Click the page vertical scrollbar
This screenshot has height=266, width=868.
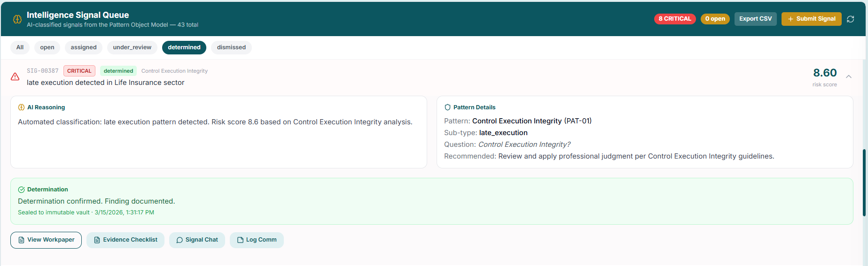click(864, 183)
